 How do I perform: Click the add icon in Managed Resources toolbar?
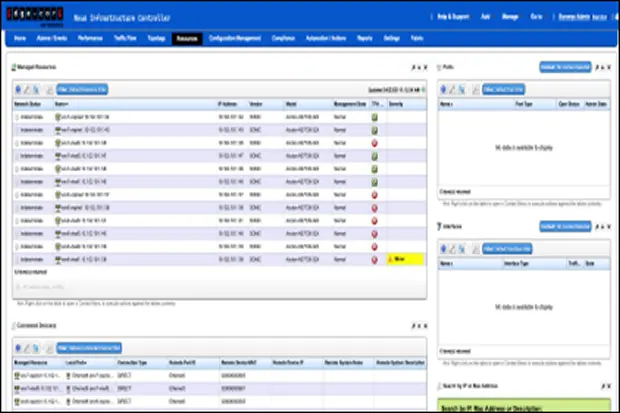tap(18, 90)
